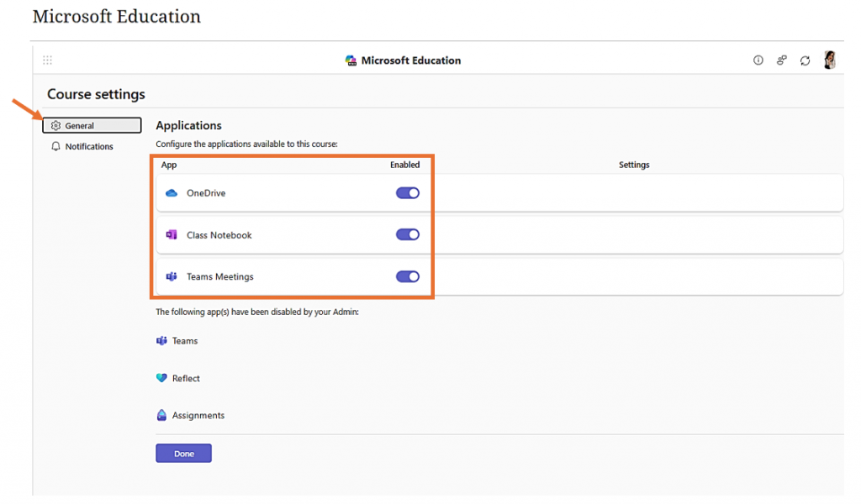The width and height of the screenshot is (861, 504).
Task: Select the Class Notebook app name
Action: [x=219, y=234]
